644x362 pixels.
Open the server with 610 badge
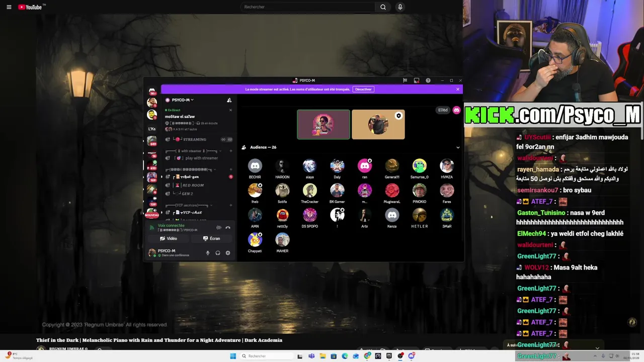coord(151,165)
